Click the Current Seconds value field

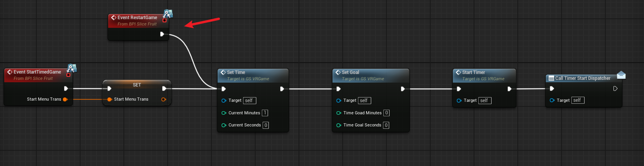point(265,125)
